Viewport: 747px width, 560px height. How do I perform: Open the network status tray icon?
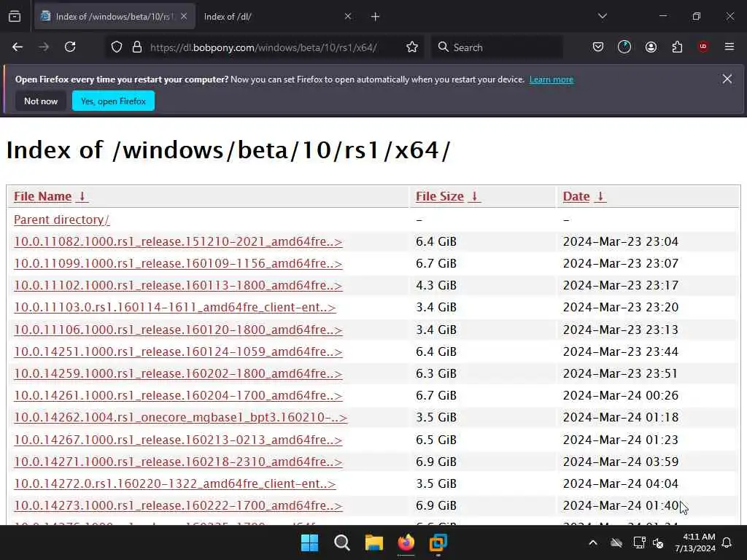(639, 542)
